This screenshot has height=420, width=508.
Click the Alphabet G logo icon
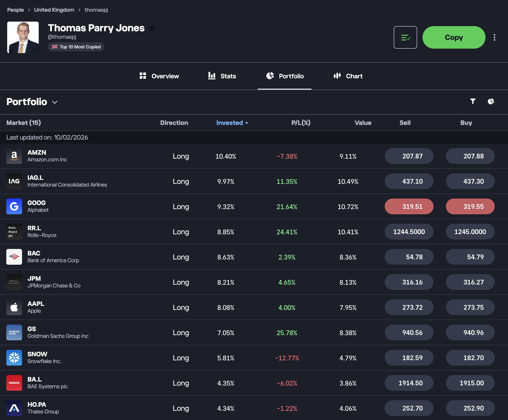coord(14,206)
